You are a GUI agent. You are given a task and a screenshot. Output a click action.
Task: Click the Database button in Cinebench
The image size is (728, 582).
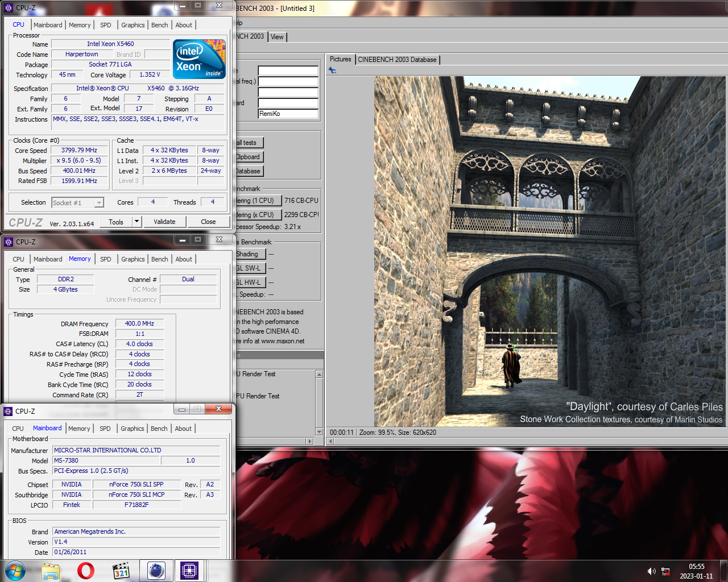click(x=250, y=171)
